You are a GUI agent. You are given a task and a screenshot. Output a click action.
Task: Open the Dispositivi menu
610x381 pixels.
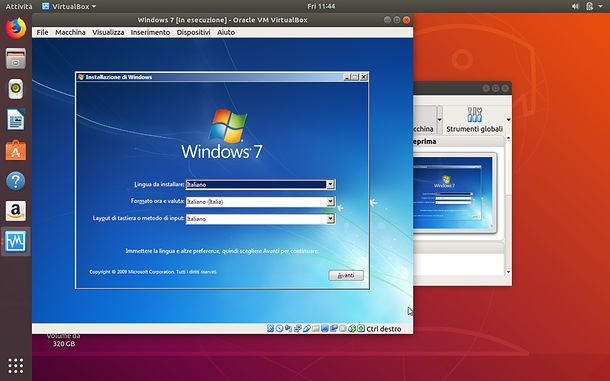193,32
